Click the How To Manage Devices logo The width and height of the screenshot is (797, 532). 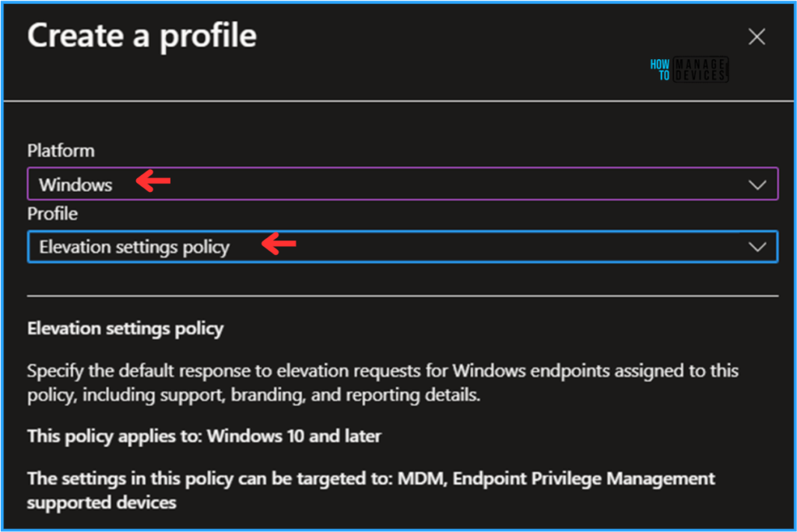pos(688,70)
